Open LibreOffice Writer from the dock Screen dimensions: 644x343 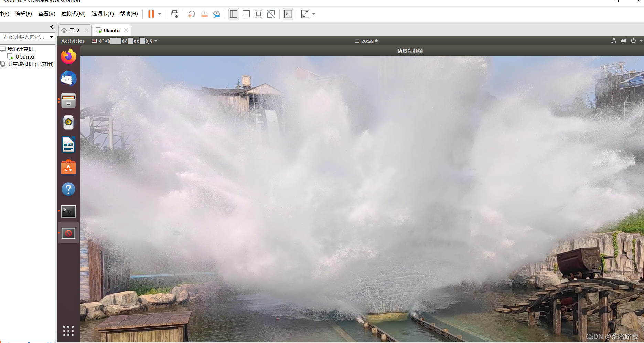pos(68,145)
